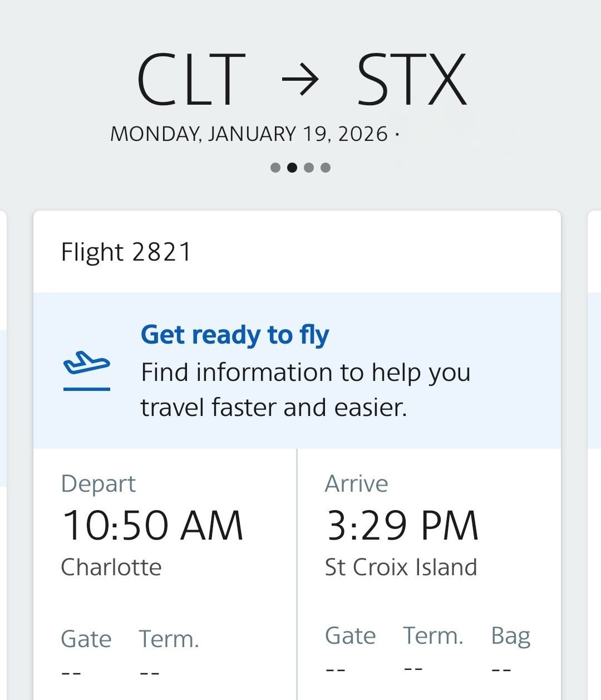Go to the fourth page dot

pos(326,168)
